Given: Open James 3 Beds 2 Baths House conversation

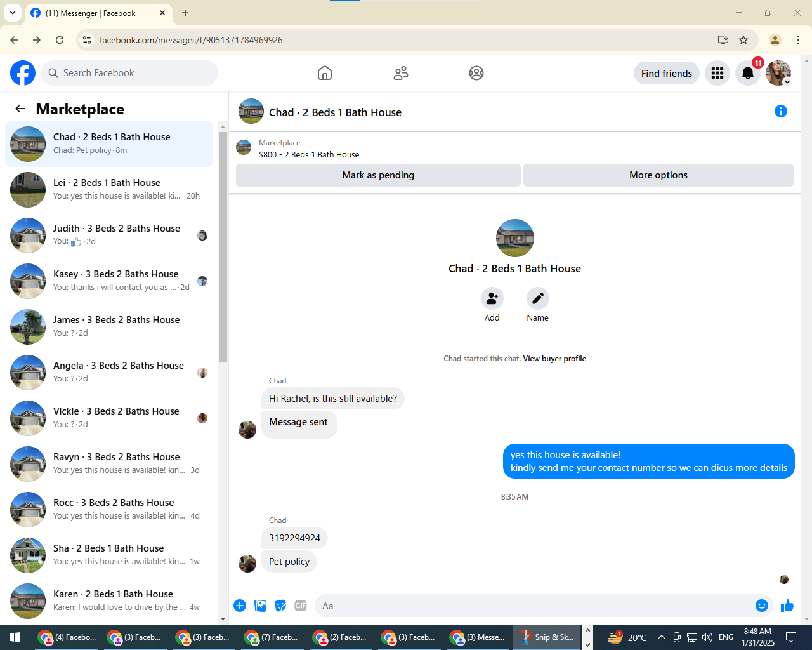Looking at the screenshot, I should coord(108,327).
